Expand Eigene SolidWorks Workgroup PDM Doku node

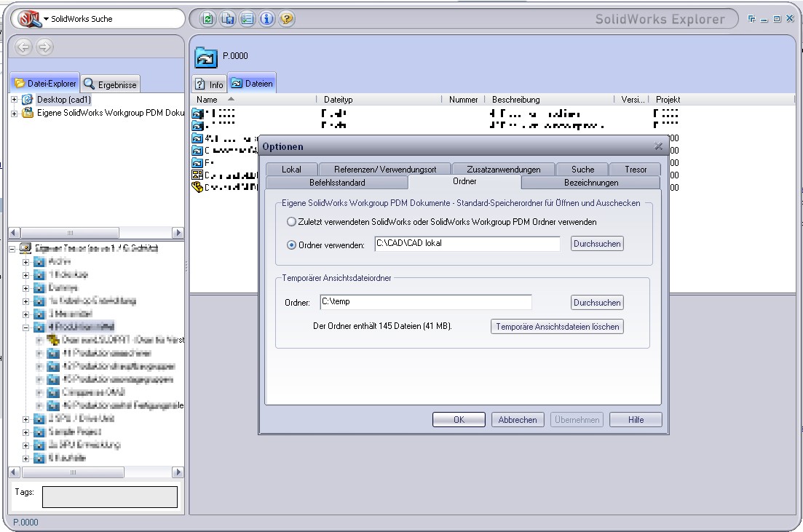tap(15, 113)
